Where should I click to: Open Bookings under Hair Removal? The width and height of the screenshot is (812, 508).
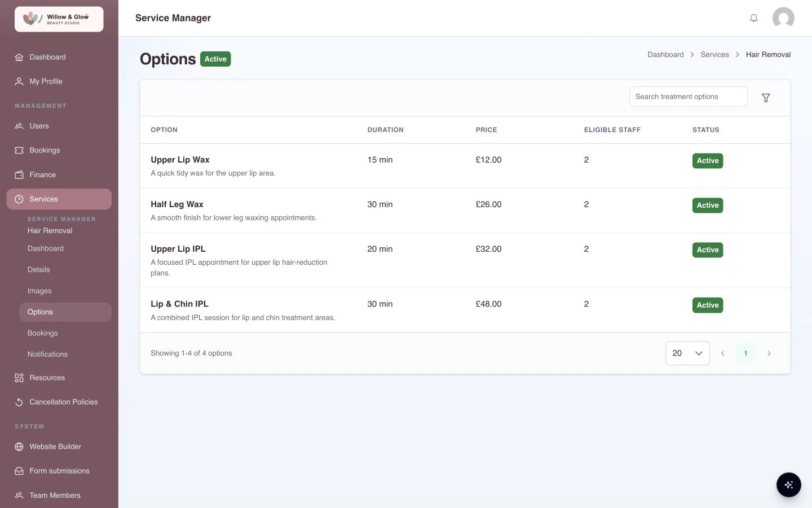point(65,333)
